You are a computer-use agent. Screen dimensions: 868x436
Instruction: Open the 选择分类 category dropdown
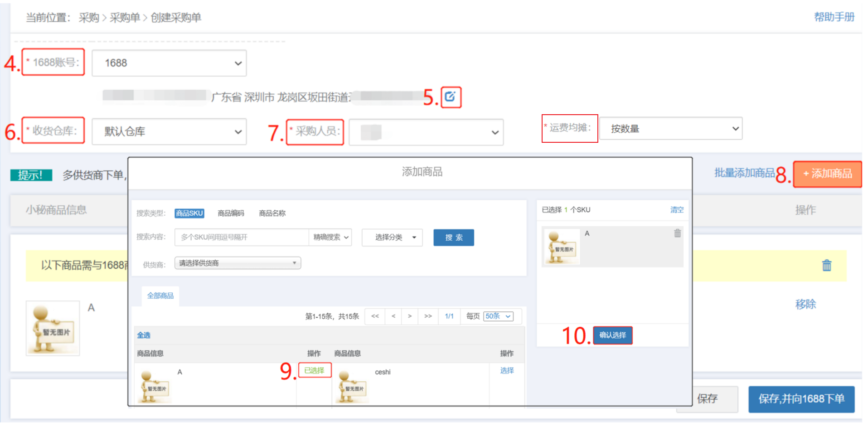(x=392, y=237)
